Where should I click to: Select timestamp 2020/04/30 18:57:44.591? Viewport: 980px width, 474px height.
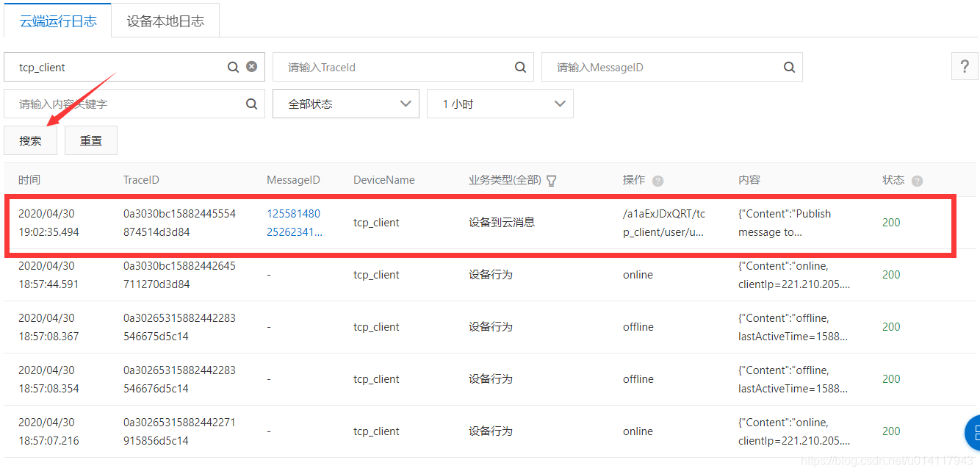point(48,275)
